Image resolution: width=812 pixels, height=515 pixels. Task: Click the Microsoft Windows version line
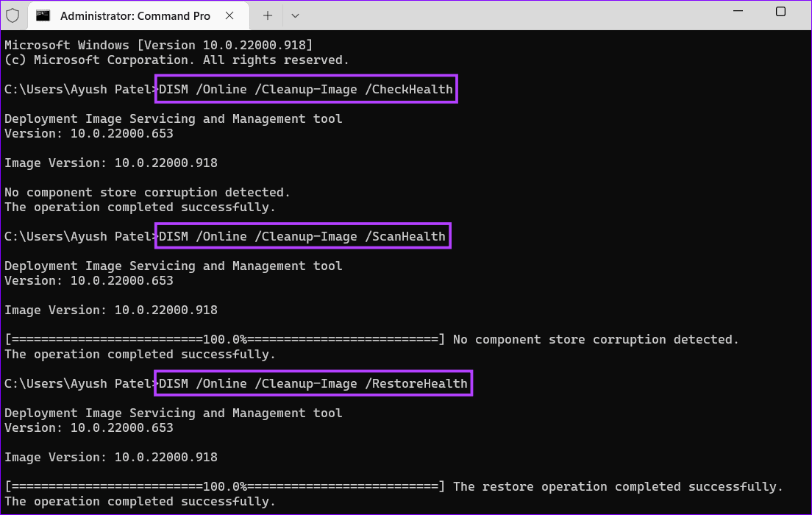pyautogui.click(x=158, y=45)
